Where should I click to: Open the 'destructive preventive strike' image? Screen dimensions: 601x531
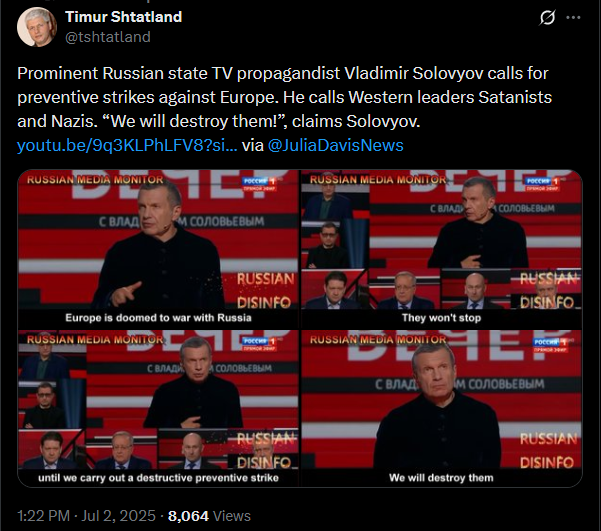point(158,408)
